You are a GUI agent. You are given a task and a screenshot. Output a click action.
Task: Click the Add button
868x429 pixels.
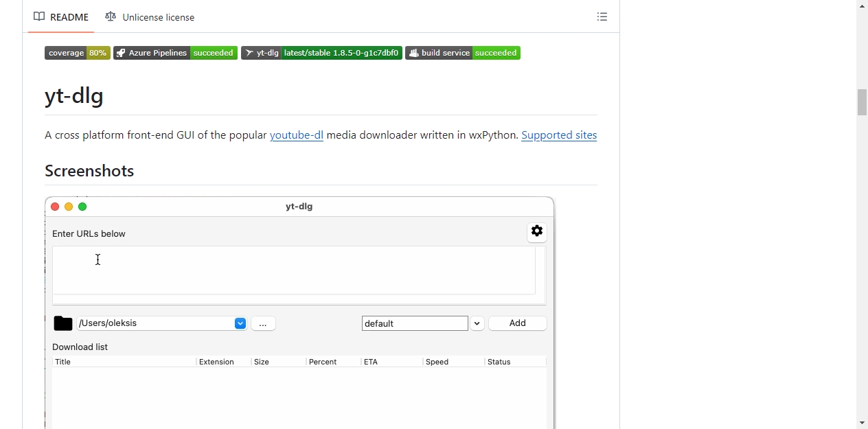(x=518, y=323)
